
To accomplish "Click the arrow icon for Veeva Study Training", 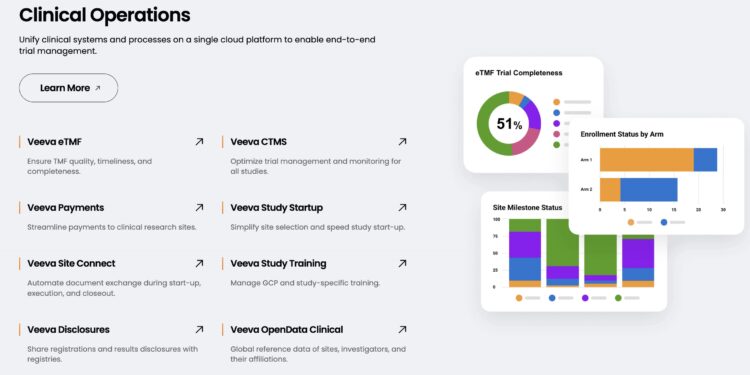I will coord(402,264).
